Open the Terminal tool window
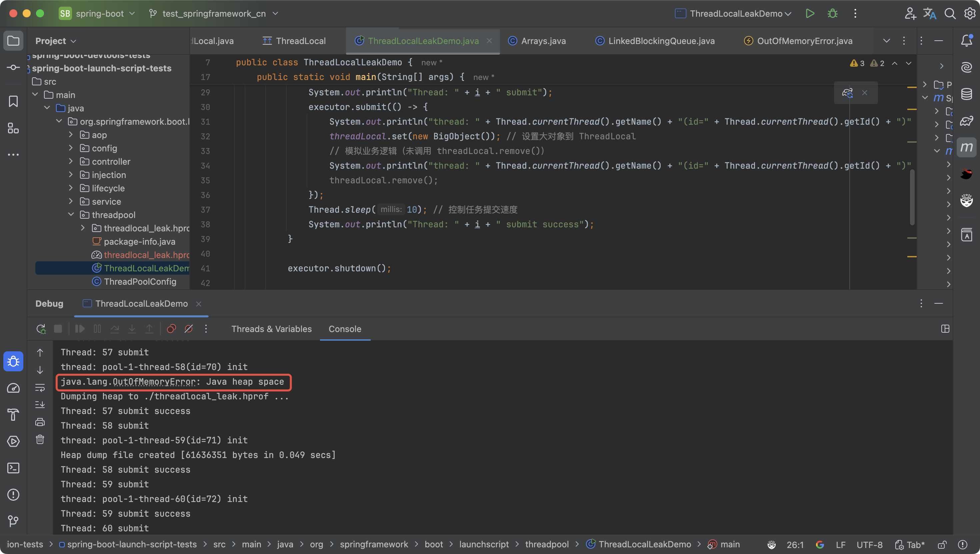 click(13, 468)
